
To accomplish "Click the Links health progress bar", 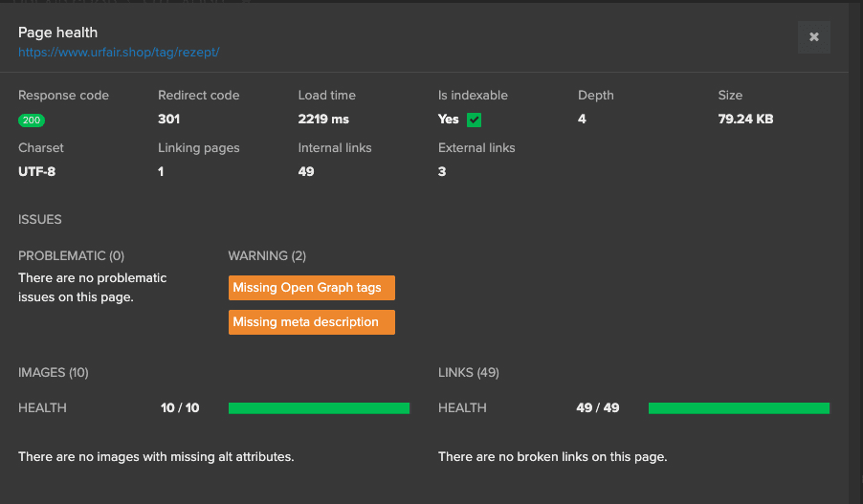I will pyautogui.click(x=739, y=408).
